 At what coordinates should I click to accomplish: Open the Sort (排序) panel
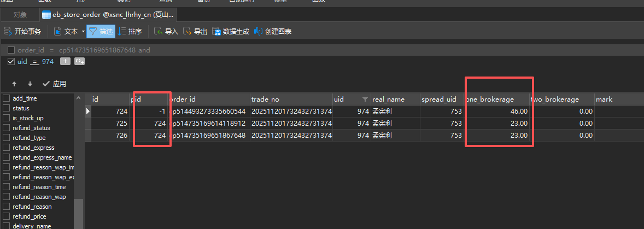[x=130, y=31]
